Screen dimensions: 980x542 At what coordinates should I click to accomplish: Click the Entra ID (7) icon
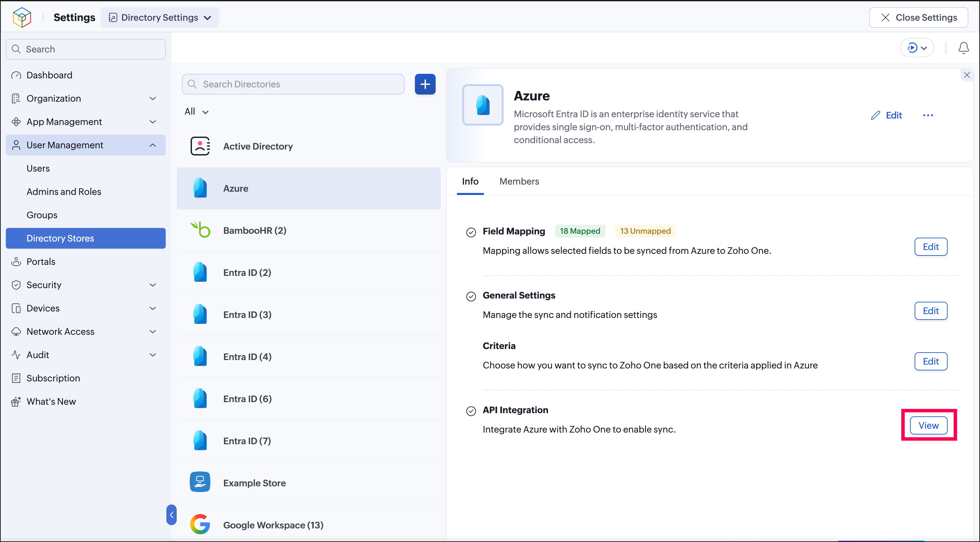200,441
